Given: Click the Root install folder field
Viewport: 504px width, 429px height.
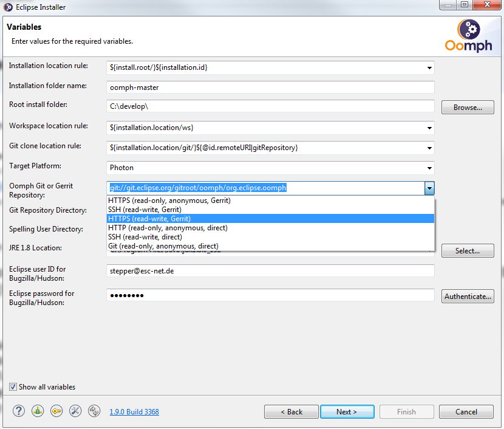Looking at the screenshot, I should click(x=270, y=106).
